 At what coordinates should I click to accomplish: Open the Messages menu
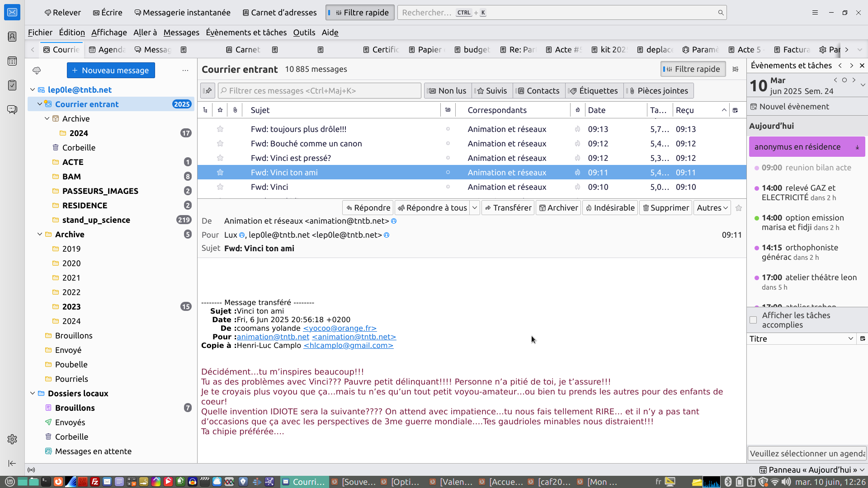181,33
